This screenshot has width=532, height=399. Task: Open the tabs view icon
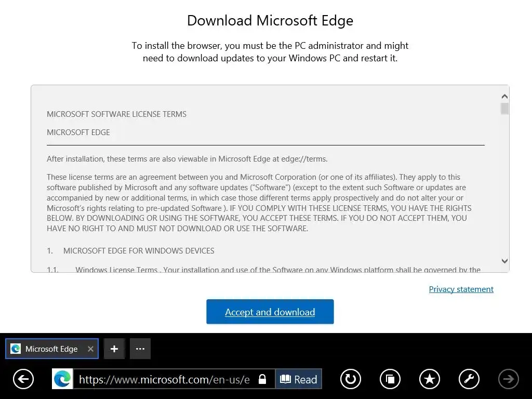[390, 379]
